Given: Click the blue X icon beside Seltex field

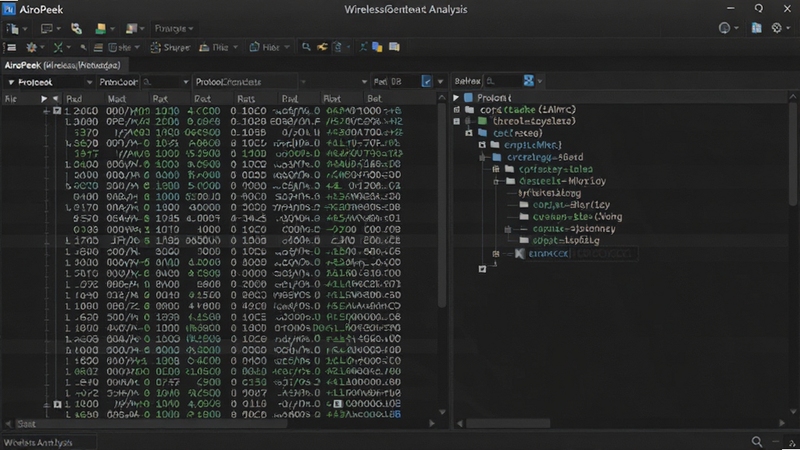Looking at the screenshot, I should tap(529, 81).
